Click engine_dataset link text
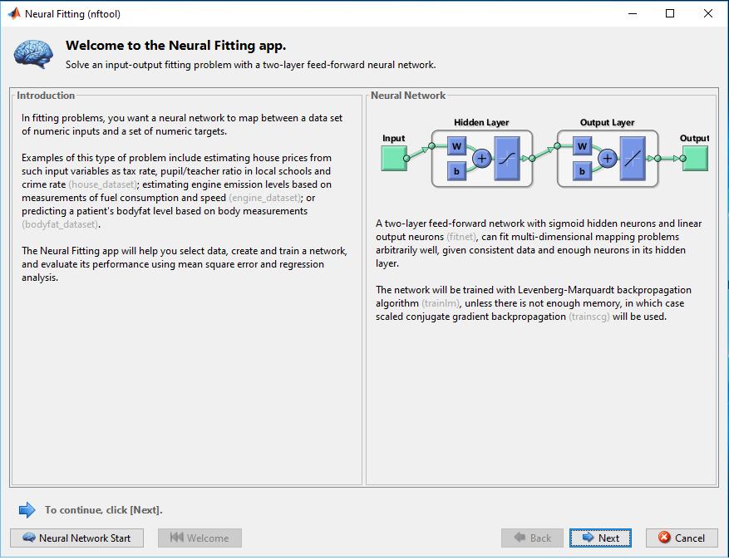The width and height of the screenshot is (729, 560). click(265, 198)
